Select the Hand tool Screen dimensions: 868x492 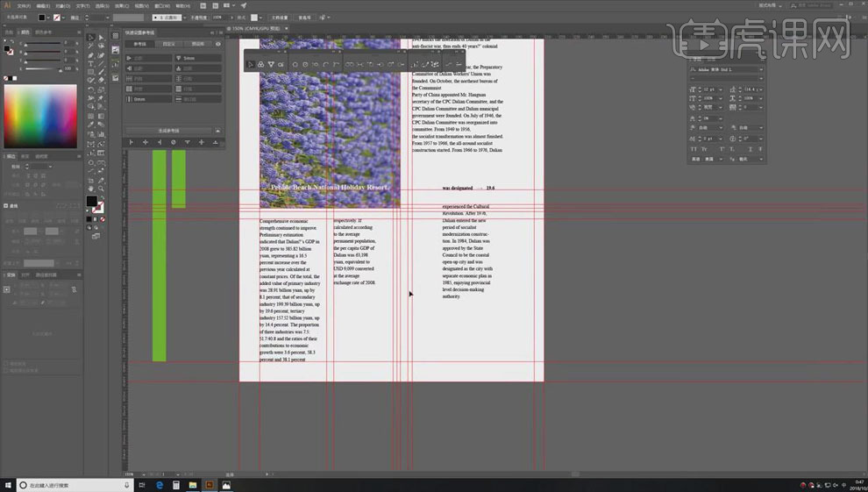coord(91,189)
